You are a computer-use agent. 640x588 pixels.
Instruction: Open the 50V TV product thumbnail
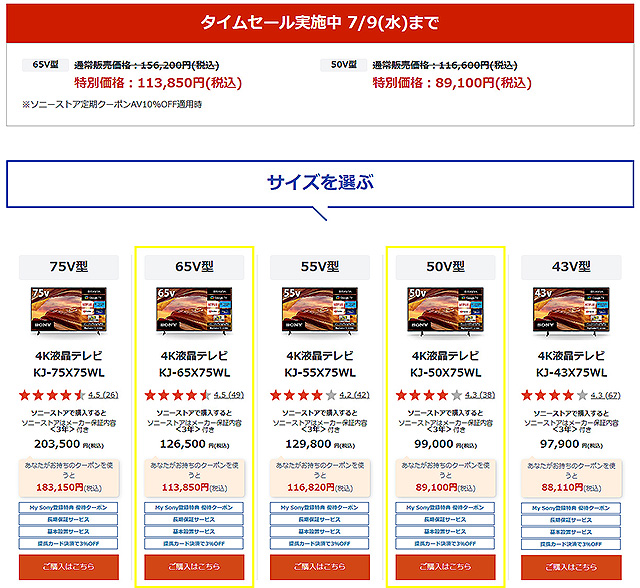click(445, 311)
